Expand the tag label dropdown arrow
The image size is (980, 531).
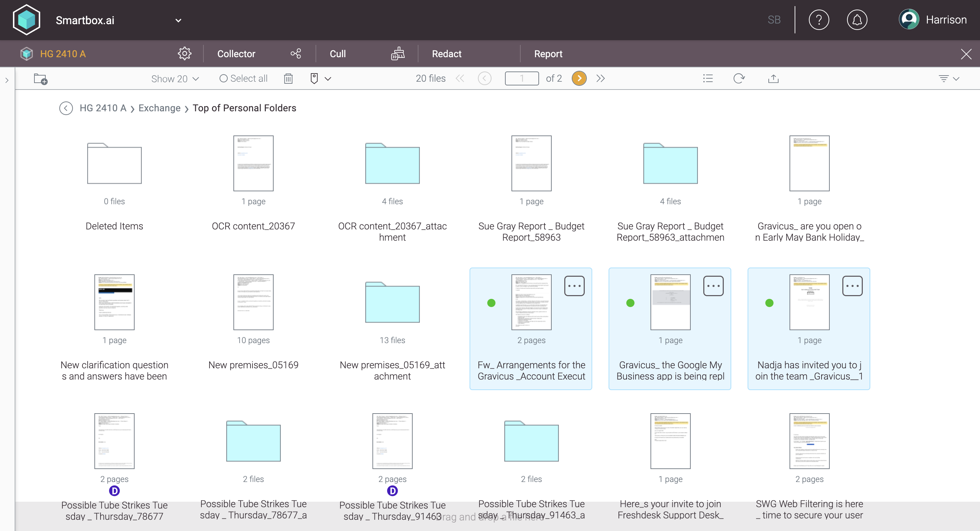click(328, 79)
